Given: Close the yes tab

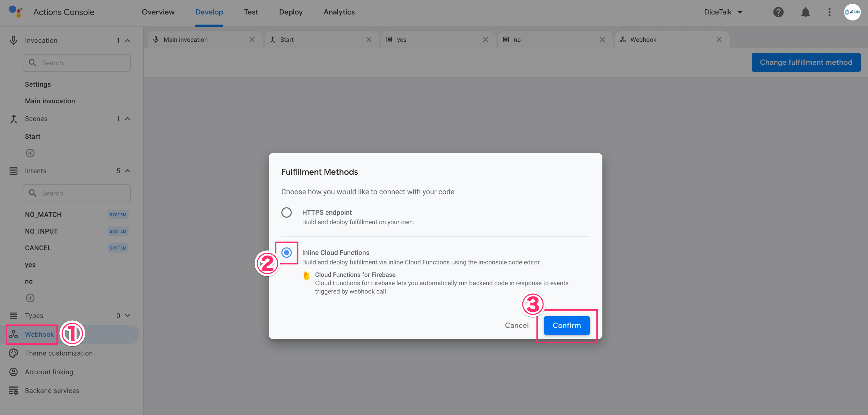Looking at the screenshot, I should click(x=486, y=39).
